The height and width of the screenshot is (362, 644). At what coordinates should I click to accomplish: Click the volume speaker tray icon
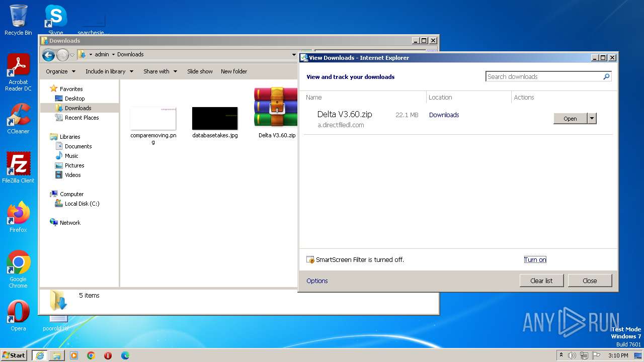[572, 355]
